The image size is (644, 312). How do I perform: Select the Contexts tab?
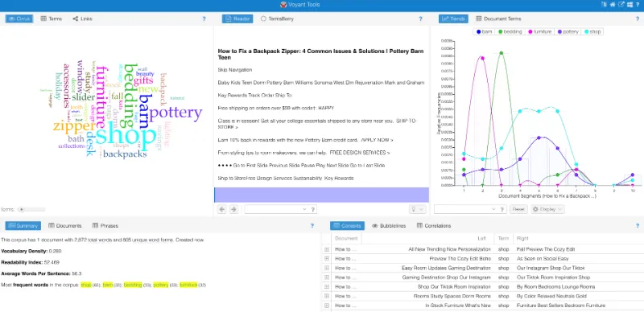(x=347, y=225)
